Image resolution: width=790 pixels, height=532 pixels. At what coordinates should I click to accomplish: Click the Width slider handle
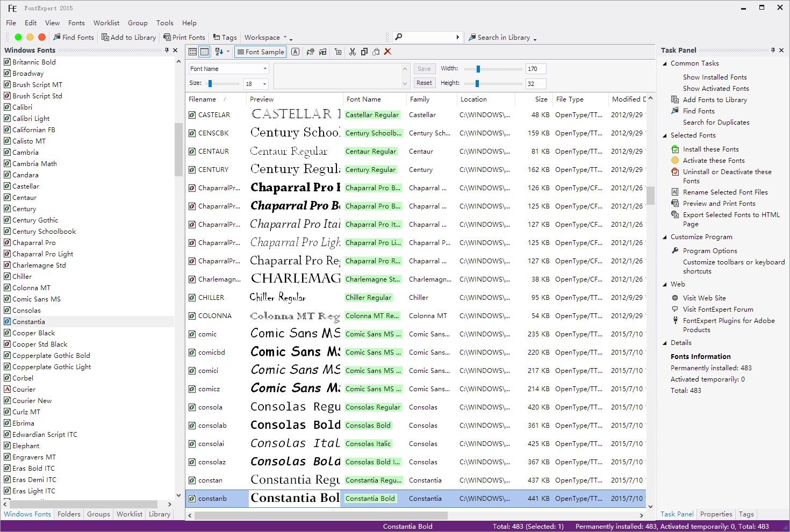pyautogui.click(x=478, y=69)
